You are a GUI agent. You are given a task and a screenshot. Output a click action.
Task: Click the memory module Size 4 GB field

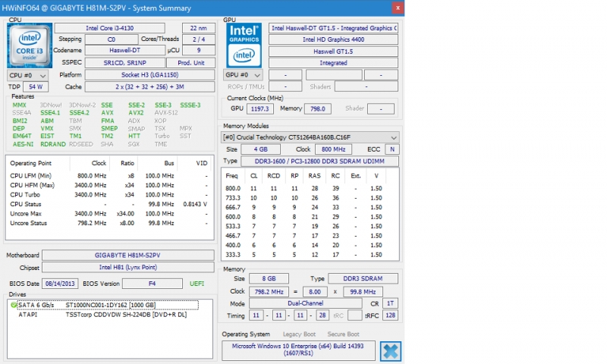pyautogui.click(x=260, y=149)
